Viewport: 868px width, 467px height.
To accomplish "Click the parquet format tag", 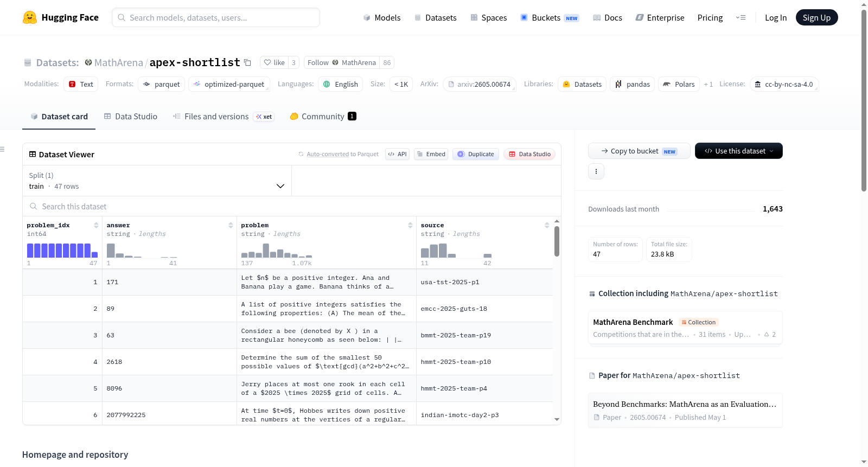I will tap(162, 84).
